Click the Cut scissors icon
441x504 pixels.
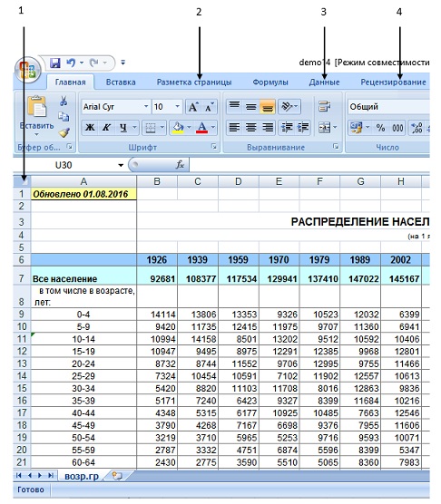click(x=64, y=101)
